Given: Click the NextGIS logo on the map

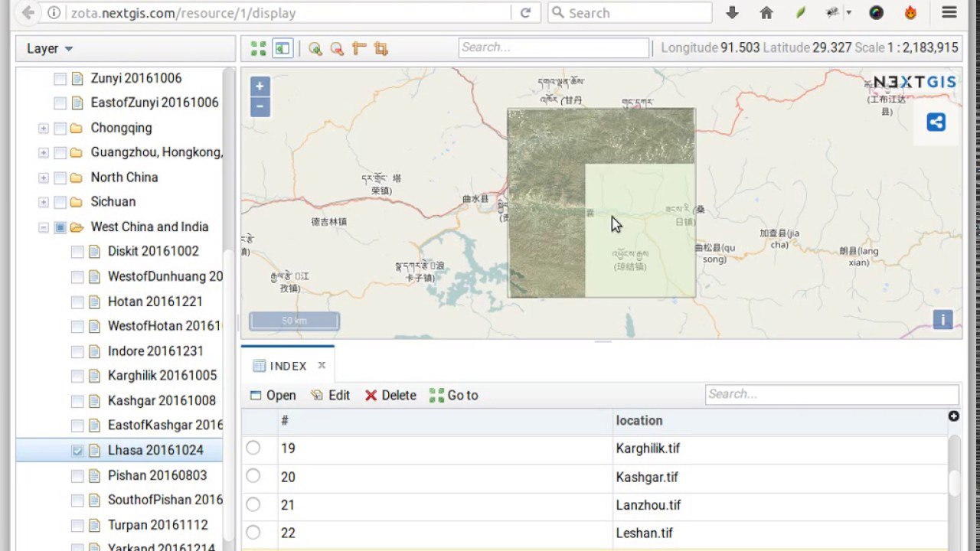Looking at the screenshot, I should click(915, 82).
